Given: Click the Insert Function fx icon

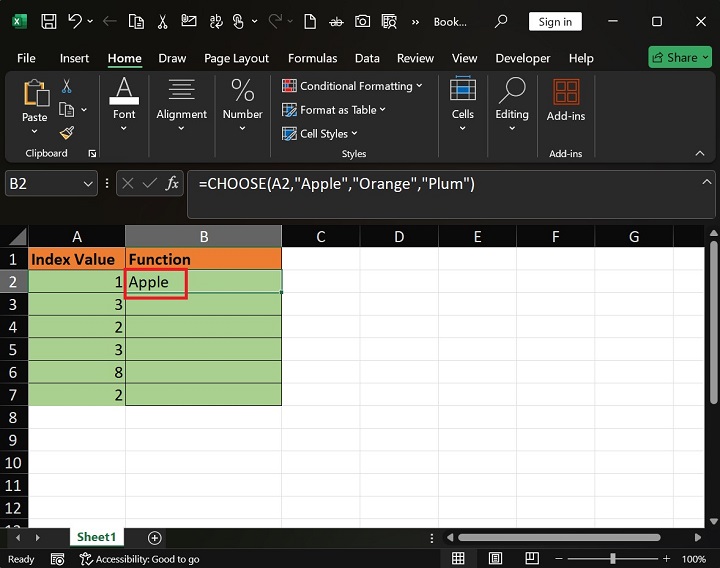Looking at the screenshot, I should pyautogui.click(x=172, y=183).
